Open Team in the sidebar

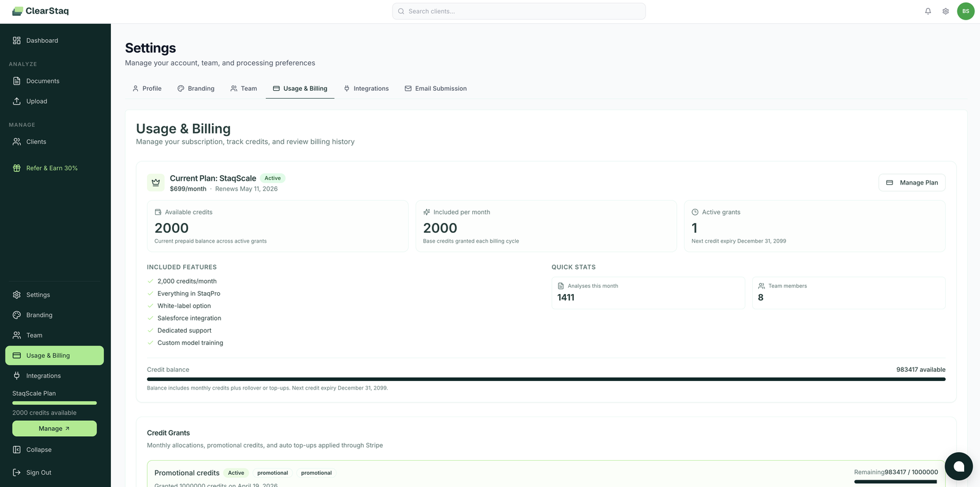point(55,335)
